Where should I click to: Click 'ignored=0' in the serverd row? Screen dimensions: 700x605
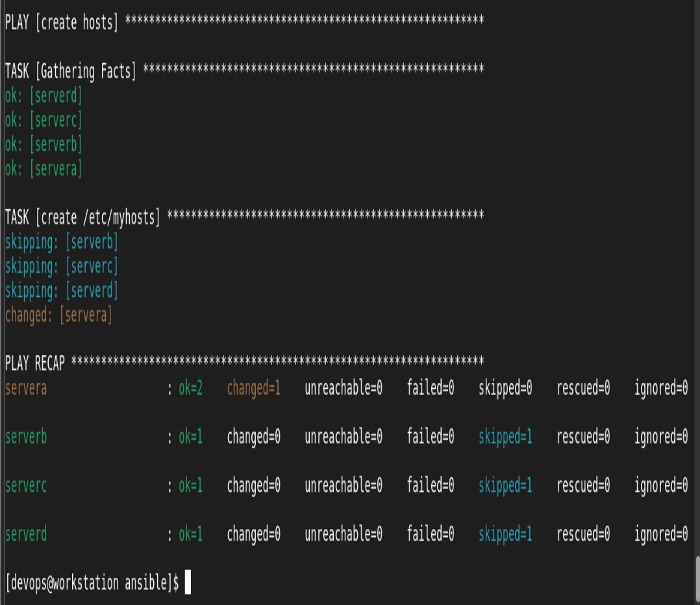click(661, 534)
